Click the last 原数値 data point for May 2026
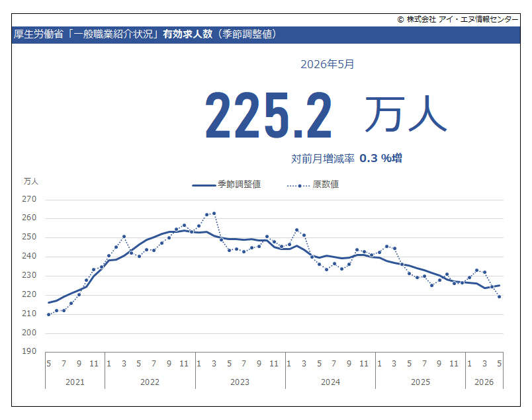Viewport: 532px width, 420px height. (500, 297)
